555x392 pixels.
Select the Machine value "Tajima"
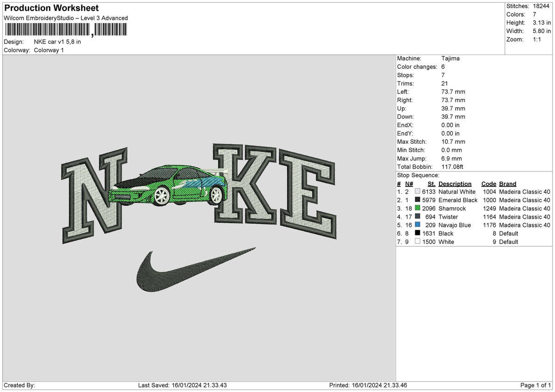click(450, 59)
